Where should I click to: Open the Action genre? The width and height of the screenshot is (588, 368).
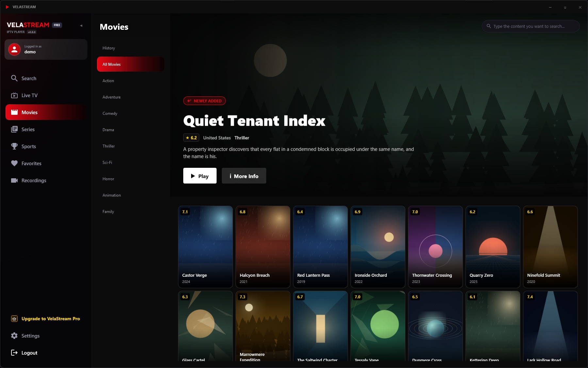[x=131, y=80]
